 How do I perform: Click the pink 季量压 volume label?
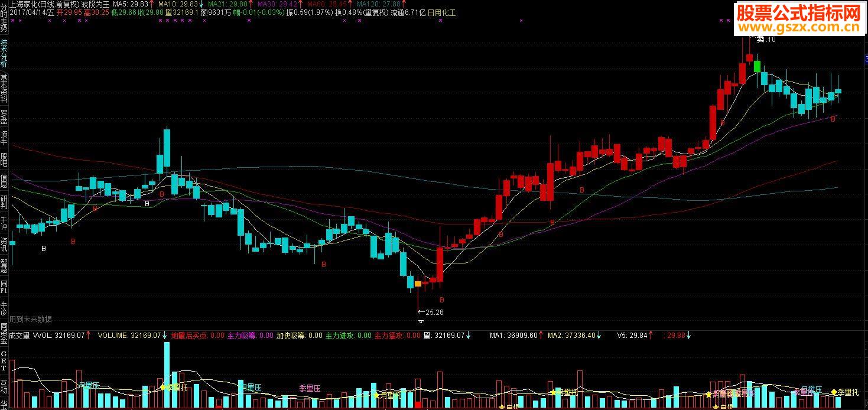point(310,388)
